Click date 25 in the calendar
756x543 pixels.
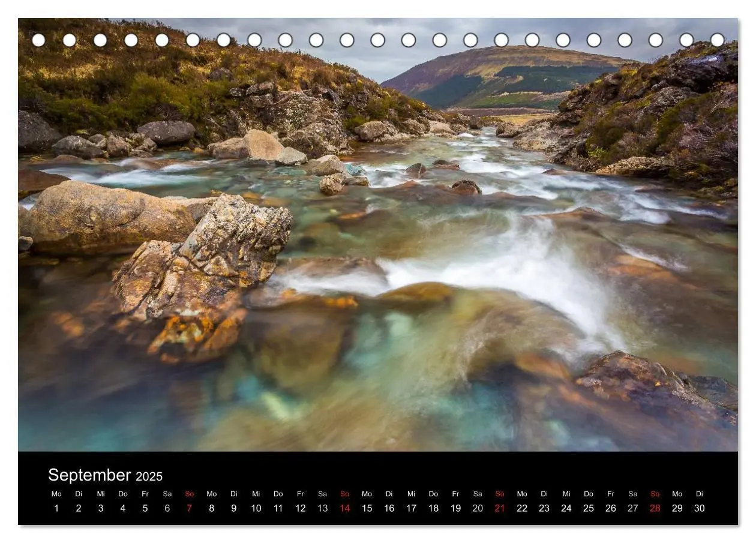[589, 508]
